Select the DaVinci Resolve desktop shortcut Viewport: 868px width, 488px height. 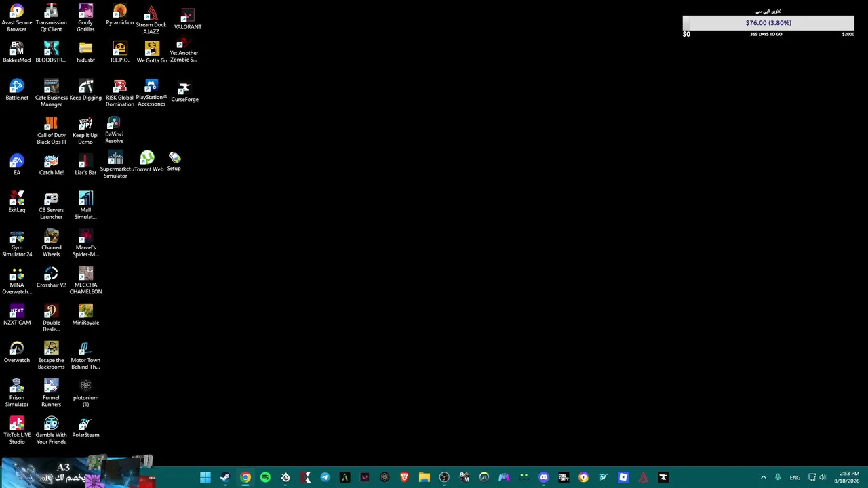click(114, 130)
